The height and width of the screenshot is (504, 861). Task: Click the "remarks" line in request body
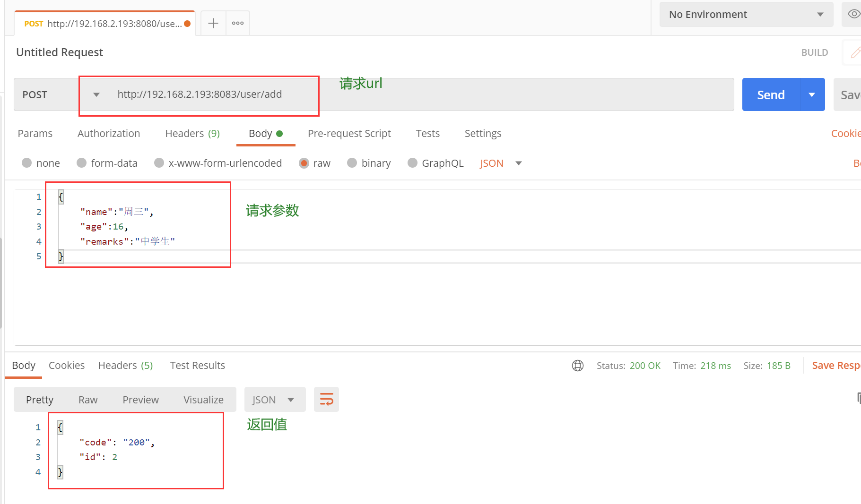128,241
